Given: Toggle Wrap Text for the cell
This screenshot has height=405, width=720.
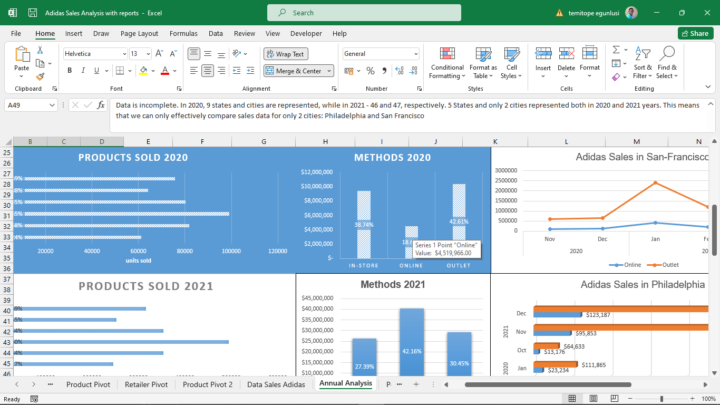Looking at the screenshot, I should point(286,53).
